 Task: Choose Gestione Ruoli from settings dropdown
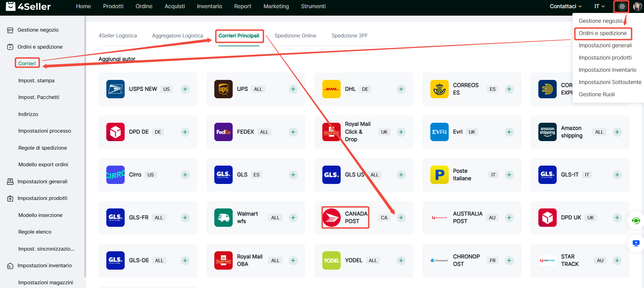(597, 95)
